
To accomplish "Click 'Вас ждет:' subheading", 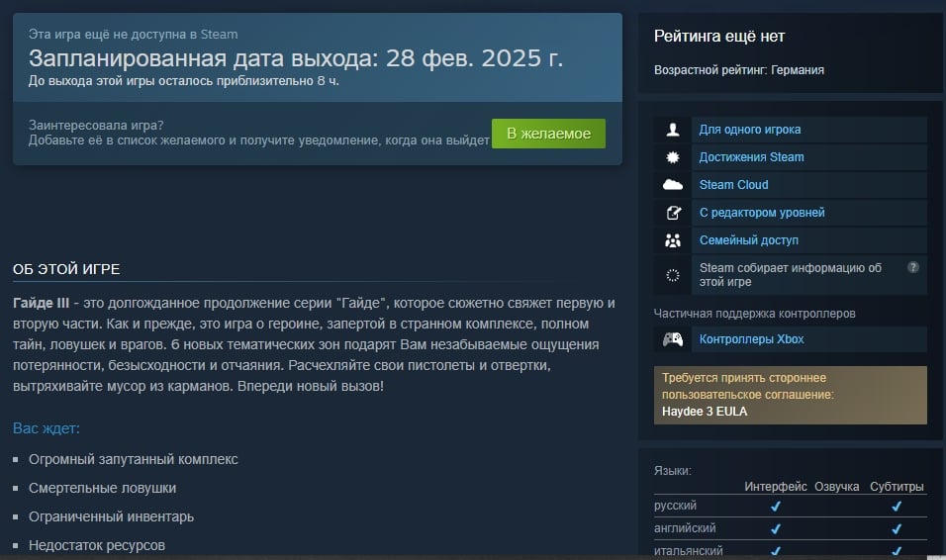I will [x=47, y=428].
